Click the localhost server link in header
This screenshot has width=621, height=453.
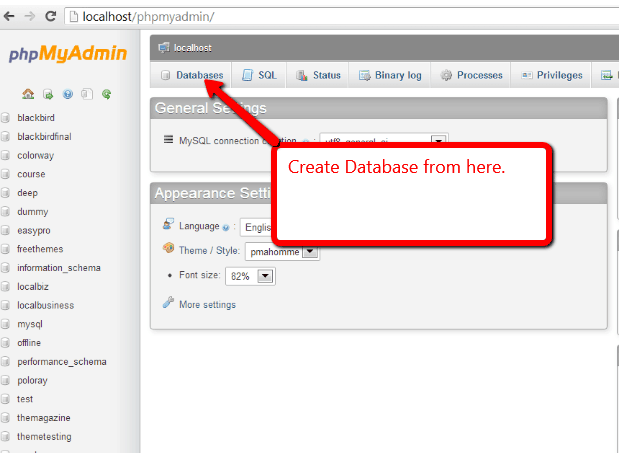tap(192, 48)
